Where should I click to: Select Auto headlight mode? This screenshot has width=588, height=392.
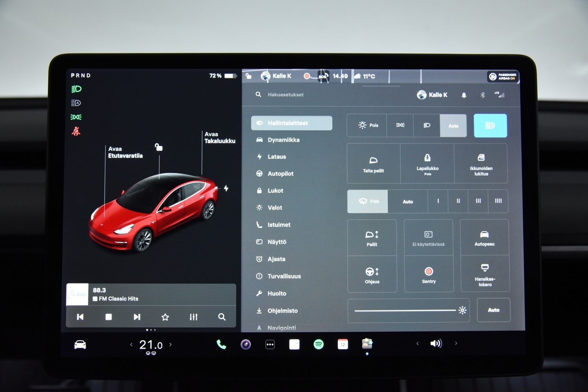(x=453, y=125)
